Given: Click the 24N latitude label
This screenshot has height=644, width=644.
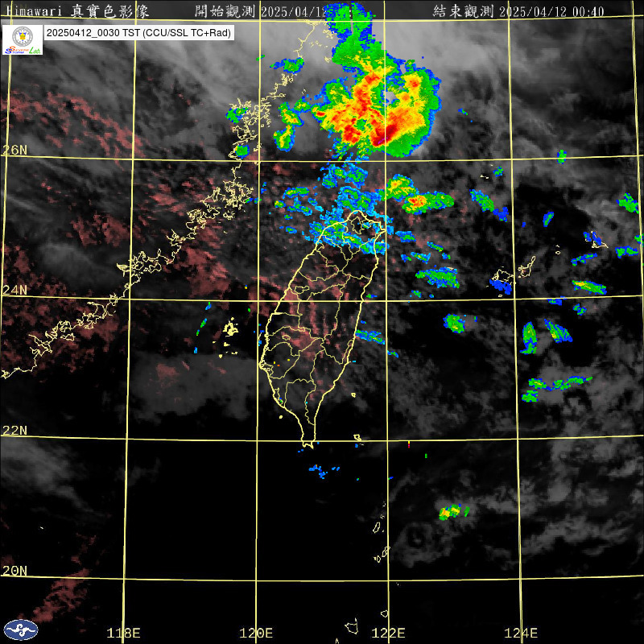Looking at the screenshot, I should point(14,290).
